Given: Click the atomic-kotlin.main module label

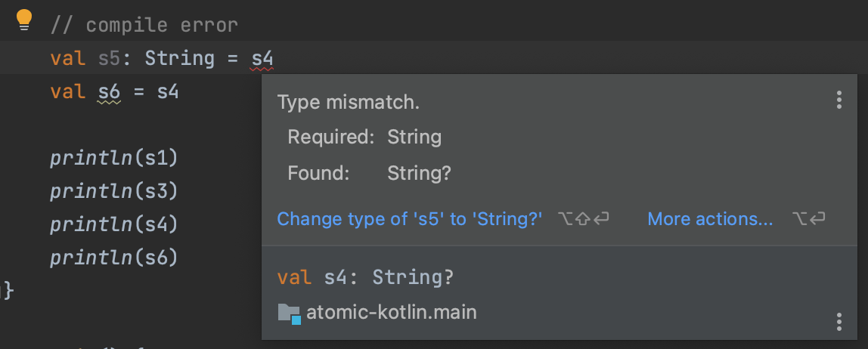Looking at the screenshot, I should tap(391, 312).
